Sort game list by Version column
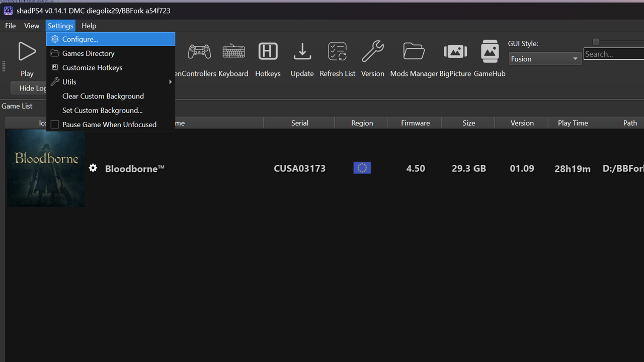This screenshot has width=644, height=362. [522, 123]
